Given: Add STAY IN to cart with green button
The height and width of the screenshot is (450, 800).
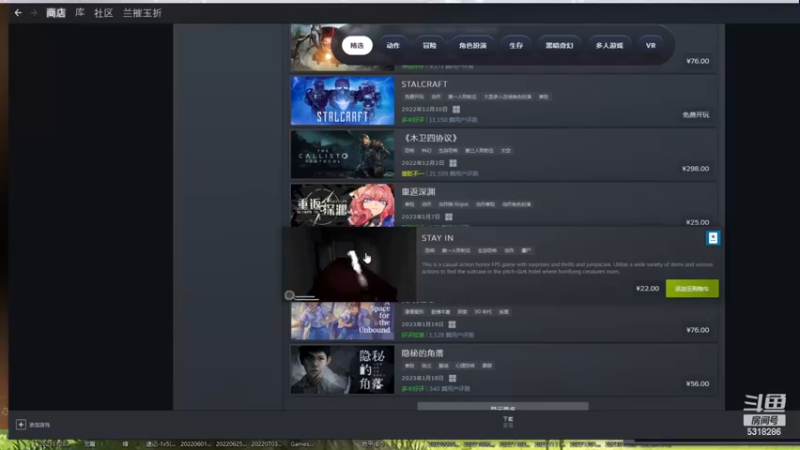Looking at the screenshot, I should coord(692,288).
